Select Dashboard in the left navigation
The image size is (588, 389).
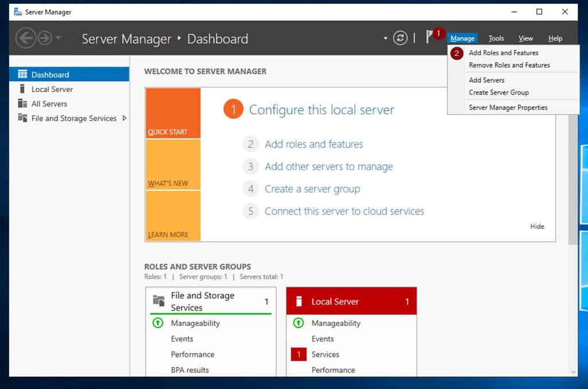click(x=69, y=75)
